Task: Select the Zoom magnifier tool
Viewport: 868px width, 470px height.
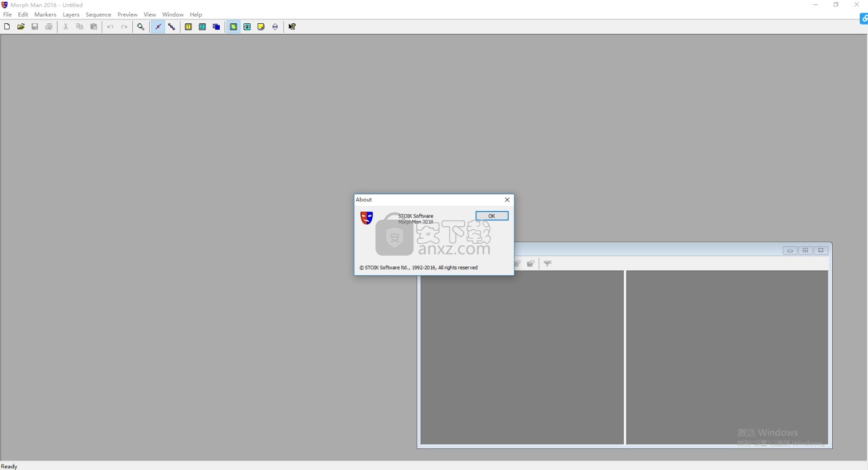Action: (x=141, y=27)
